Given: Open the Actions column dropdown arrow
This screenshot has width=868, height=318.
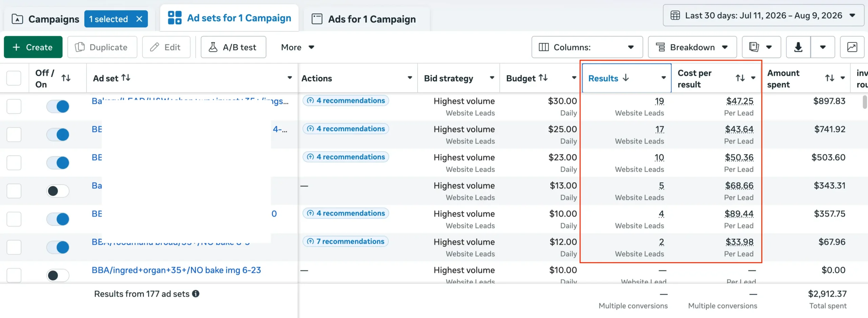Looking at the screenshot, I should (x=410, y=78).
